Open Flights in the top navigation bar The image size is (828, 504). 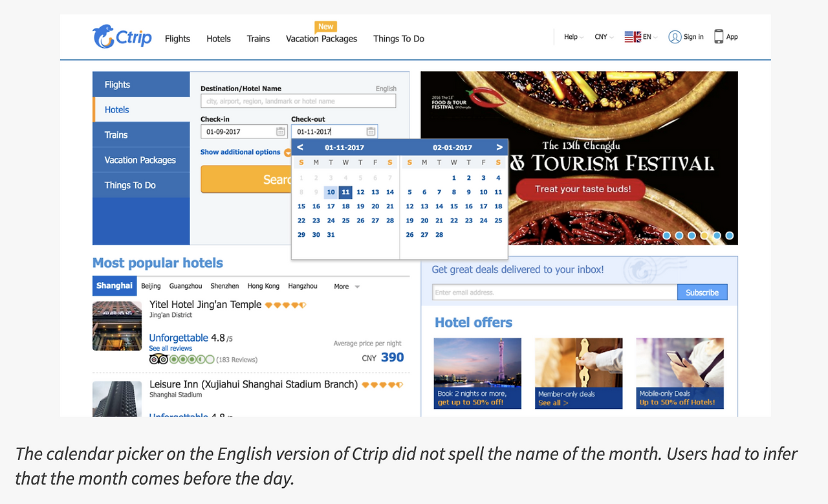click(x=177, y=39)
